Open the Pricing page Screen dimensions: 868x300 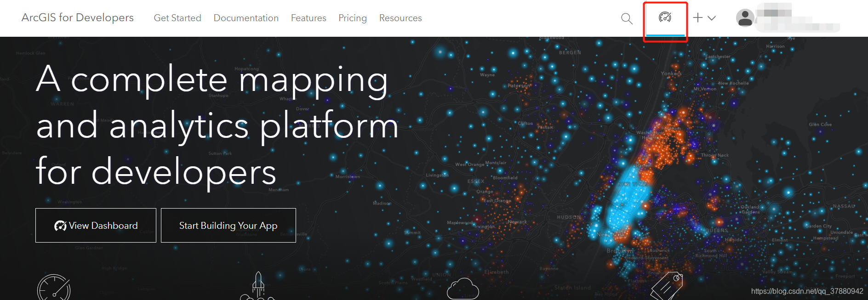(x=353, y=18)
